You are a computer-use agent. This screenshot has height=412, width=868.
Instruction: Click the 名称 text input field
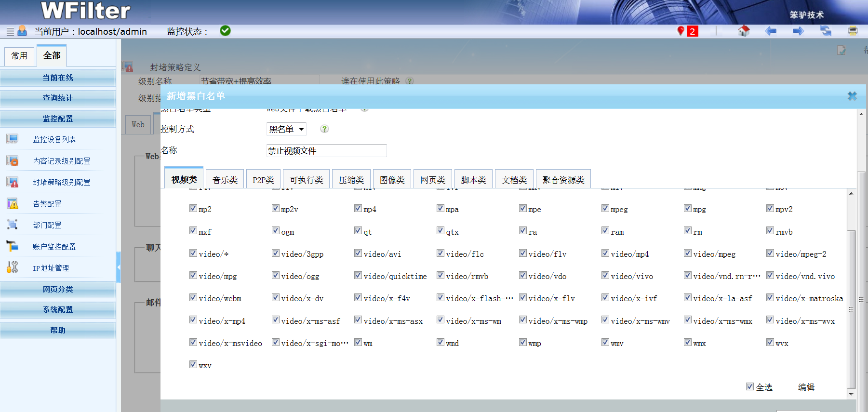pos(326,151)
